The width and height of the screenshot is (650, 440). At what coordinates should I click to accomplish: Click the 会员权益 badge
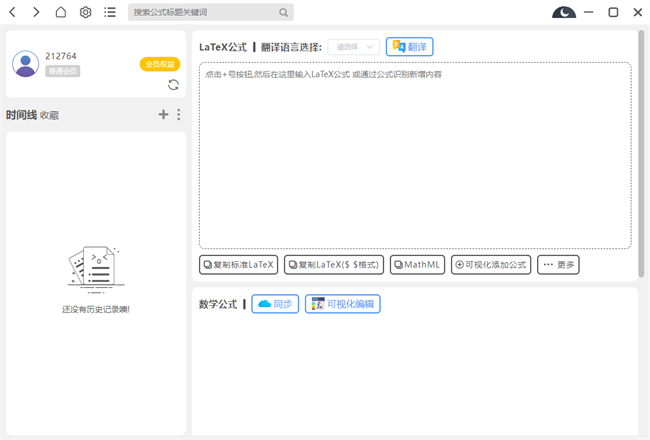[x=159, y=64]
